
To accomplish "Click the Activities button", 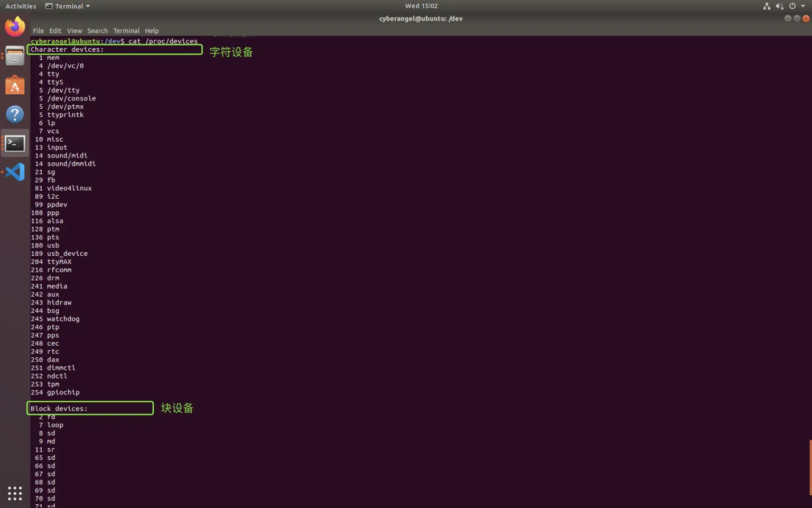I will tap(21, 6).
